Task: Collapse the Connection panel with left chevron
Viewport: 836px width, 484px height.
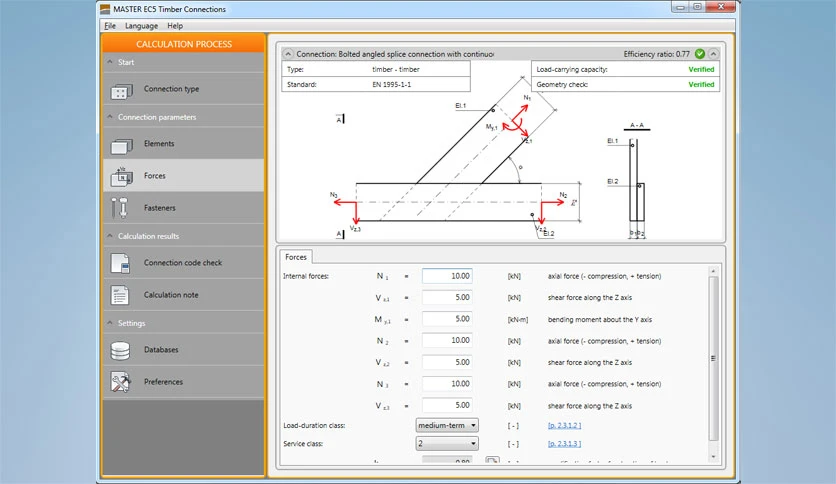Action: click(x=288, y=54)
